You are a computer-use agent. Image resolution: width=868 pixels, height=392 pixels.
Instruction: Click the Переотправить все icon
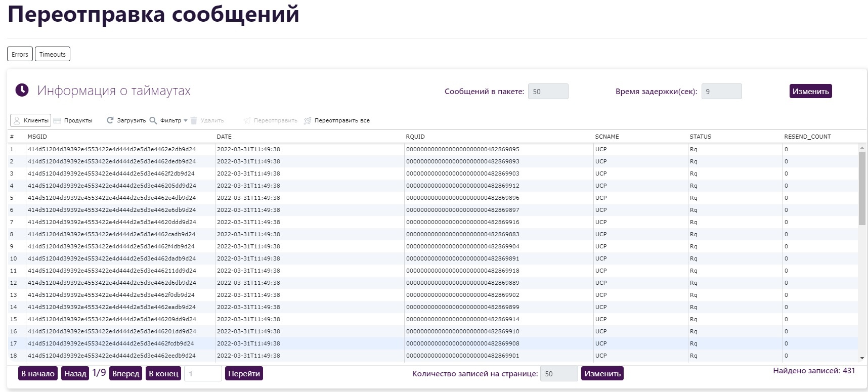pos(308,121)
